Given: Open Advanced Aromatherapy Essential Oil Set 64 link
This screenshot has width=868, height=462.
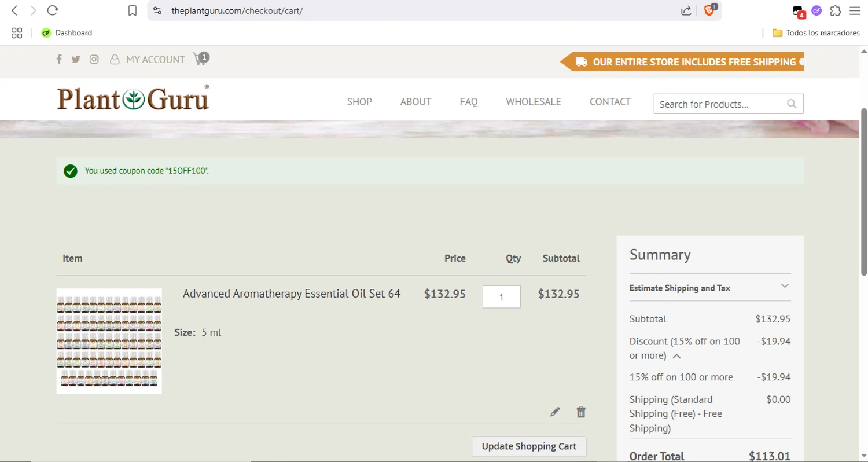Looking at the screenshot, I should tap(292, 294).
